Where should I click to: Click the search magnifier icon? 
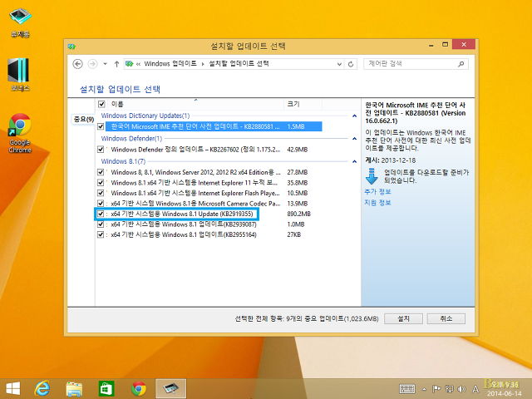pyautogui.click(x=461, y=64)
